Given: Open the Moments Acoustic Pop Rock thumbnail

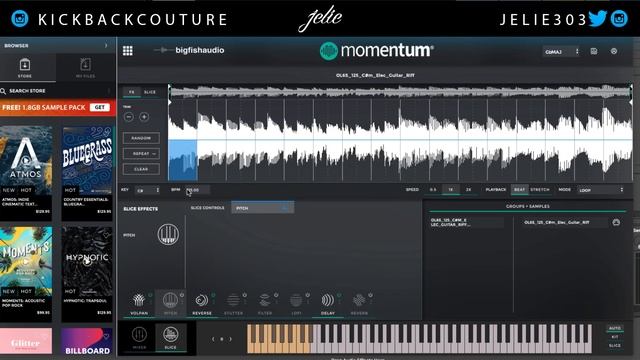Looking at the screenshot, I should point(26,261).
